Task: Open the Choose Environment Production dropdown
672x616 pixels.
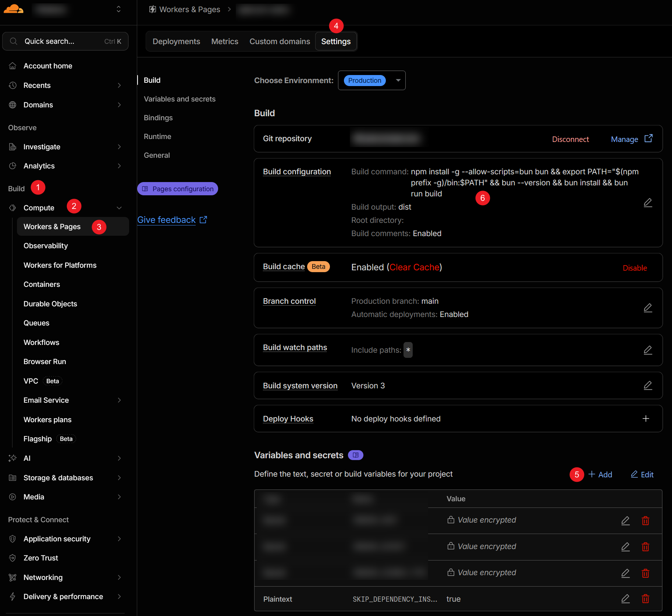Action: tap(371, 80)
